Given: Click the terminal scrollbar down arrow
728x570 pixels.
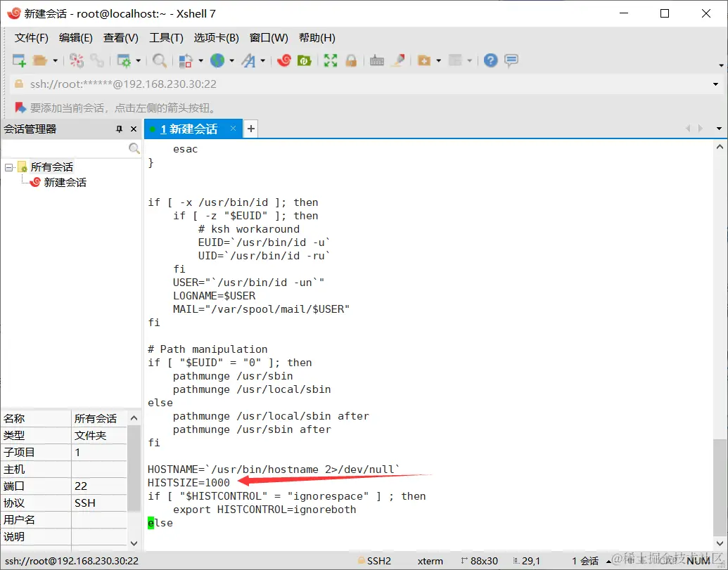Looking at the screenshot, I should (x=720, y=543).
